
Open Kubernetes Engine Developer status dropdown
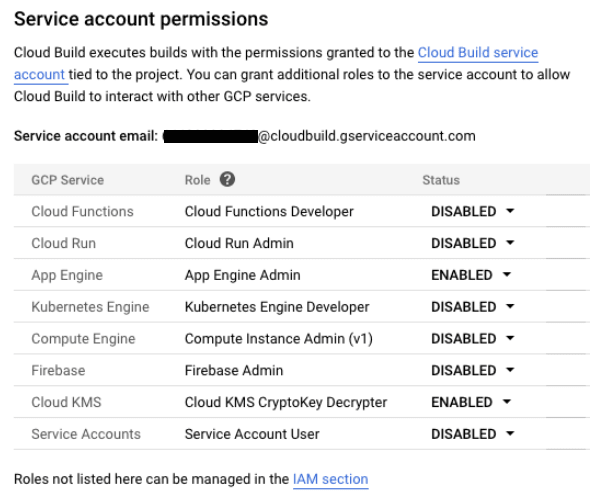(473, 307)
